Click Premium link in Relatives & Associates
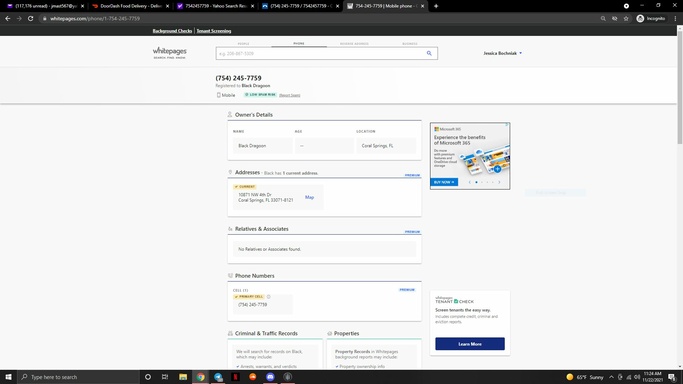 [413, 232]
